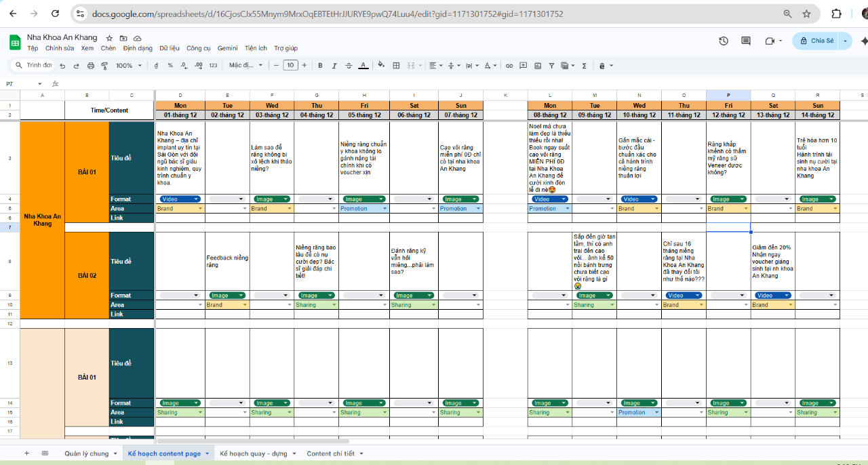Bookmark this page with star icon
This screenshot has width=868, height=465.
click(x=806, y=14)
